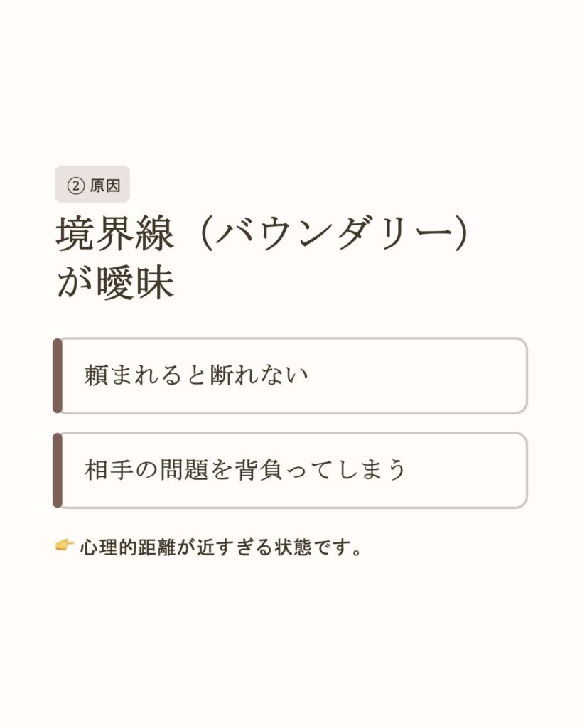
Task: Select the brown accent bar on second card
Action: tap(58, 470)
